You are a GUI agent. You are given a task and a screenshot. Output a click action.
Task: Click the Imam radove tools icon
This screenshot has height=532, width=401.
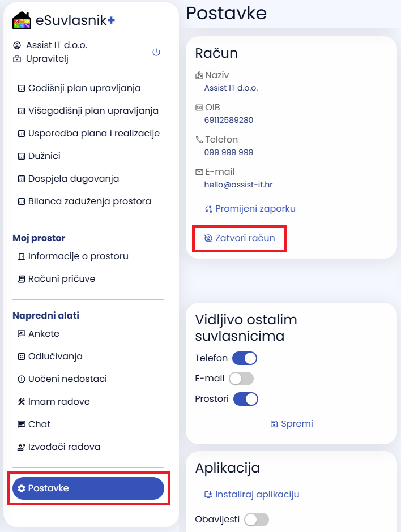point(22,402)
